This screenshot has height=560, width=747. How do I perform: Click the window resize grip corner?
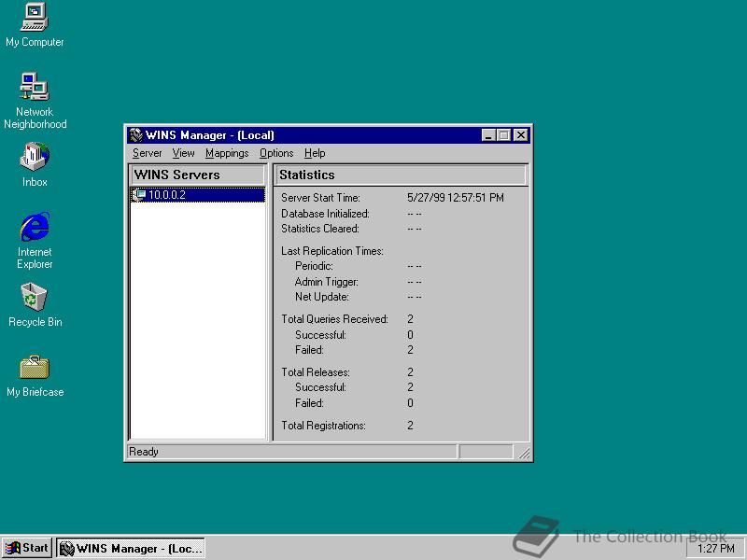[x=524, y=453]
